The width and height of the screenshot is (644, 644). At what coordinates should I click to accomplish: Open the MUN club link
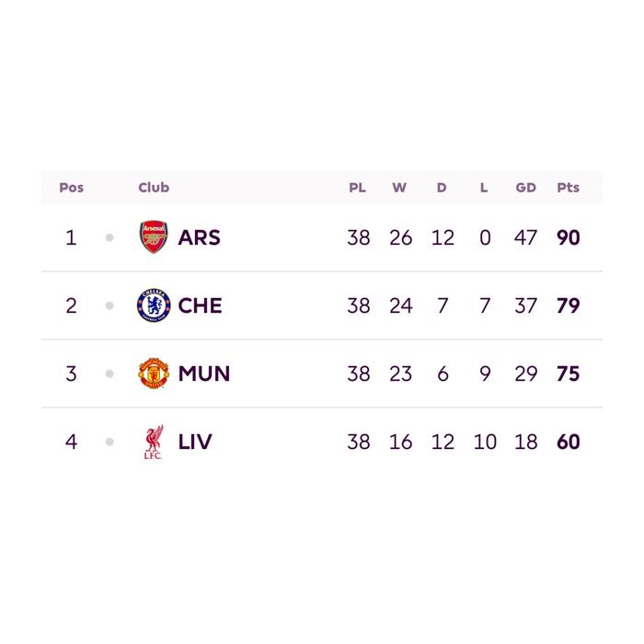pyautogui.click(x=204, y=374)
